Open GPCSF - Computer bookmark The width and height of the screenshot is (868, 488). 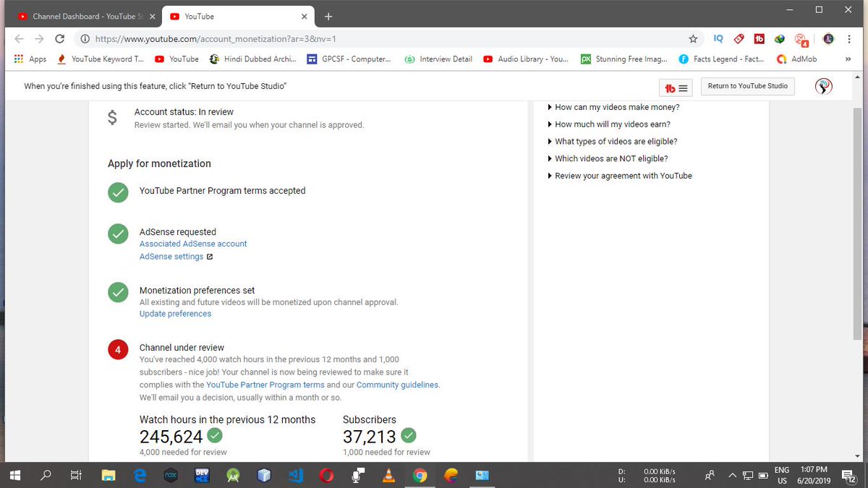349,59
